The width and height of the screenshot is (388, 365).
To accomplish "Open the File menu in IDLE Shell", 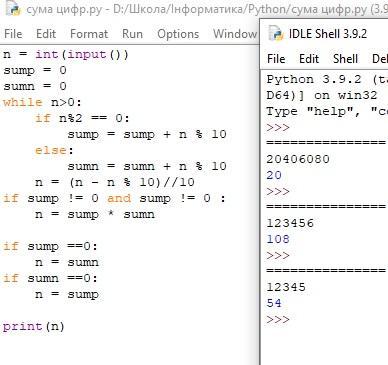I will pyautogui.click(x=276, y=59).
